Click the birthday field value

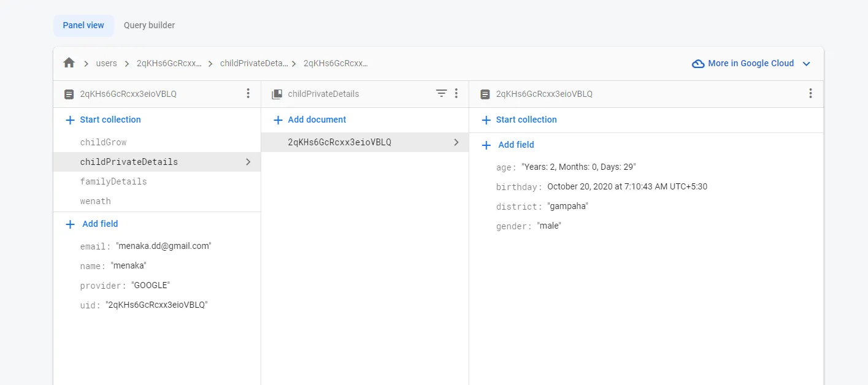(x=627, y=186)
